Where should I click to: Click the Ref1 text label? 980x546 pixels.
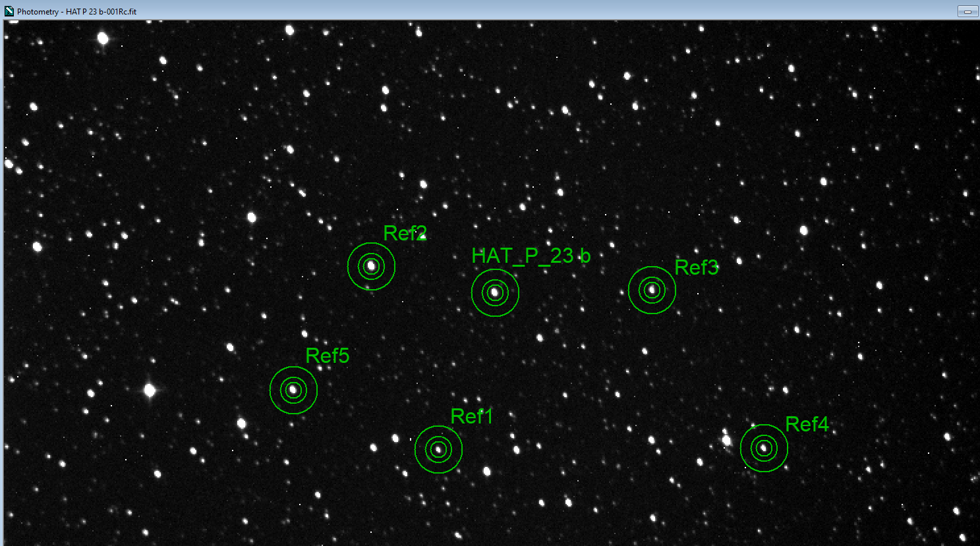click(471, 416)
